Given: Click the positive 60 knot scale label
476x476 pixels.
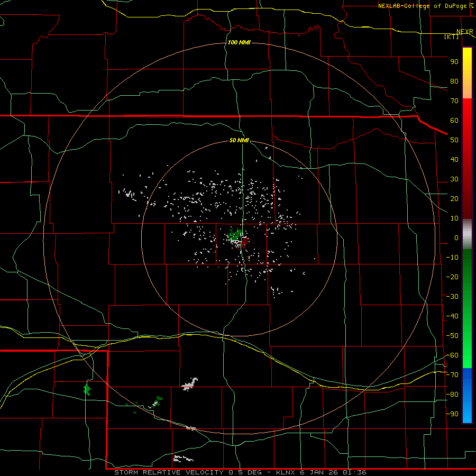Looking at the screenshot, I should (454, 121).
